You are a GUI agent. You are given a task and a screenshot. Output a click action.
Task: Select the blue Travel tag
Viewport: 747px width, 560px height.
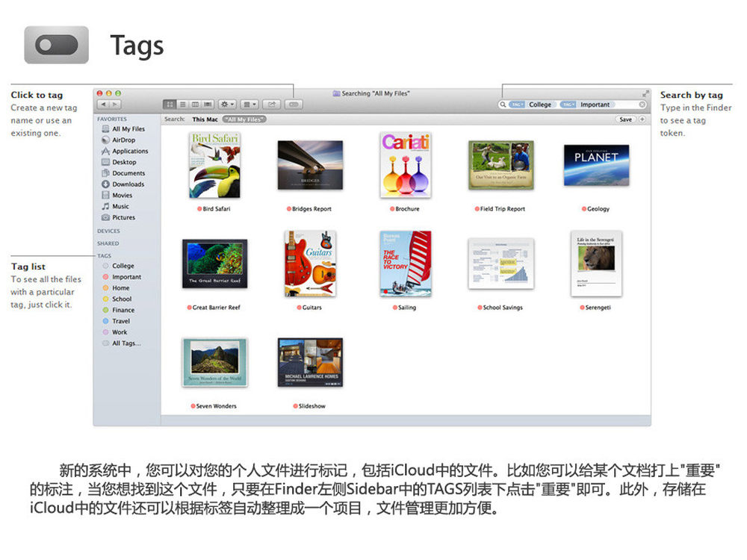[117, 321]
